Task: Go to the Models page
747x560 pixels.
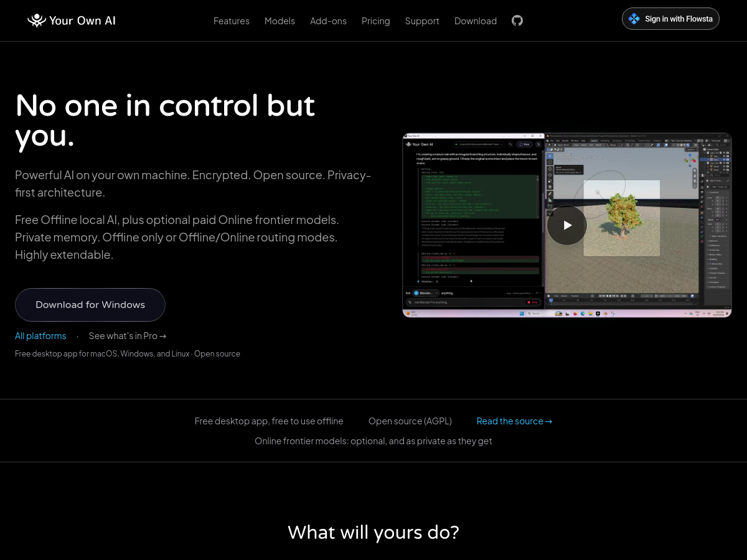Action: click(280, 21)
